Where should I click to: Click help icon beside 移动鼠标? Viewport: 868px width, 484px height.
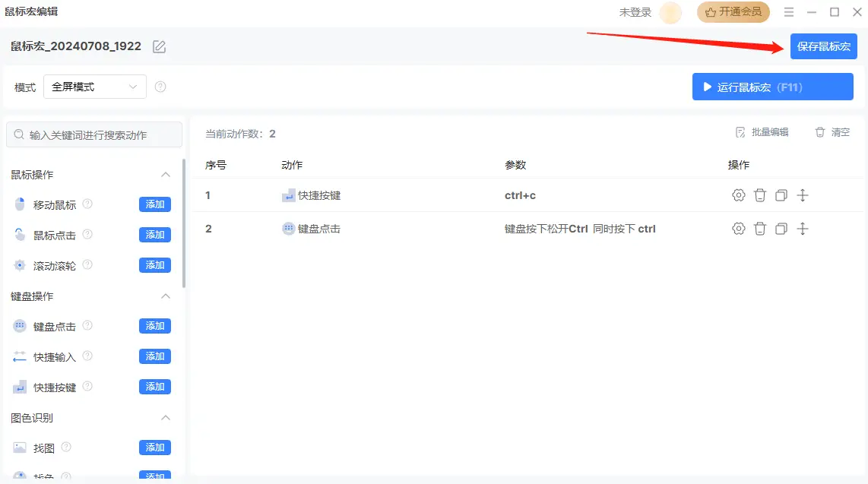coord(87,204)
